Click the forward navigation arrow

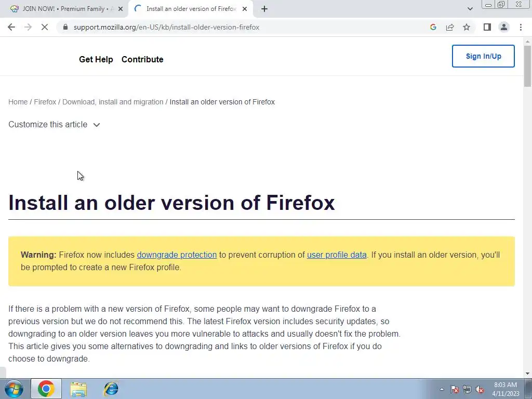coord(28,27)
